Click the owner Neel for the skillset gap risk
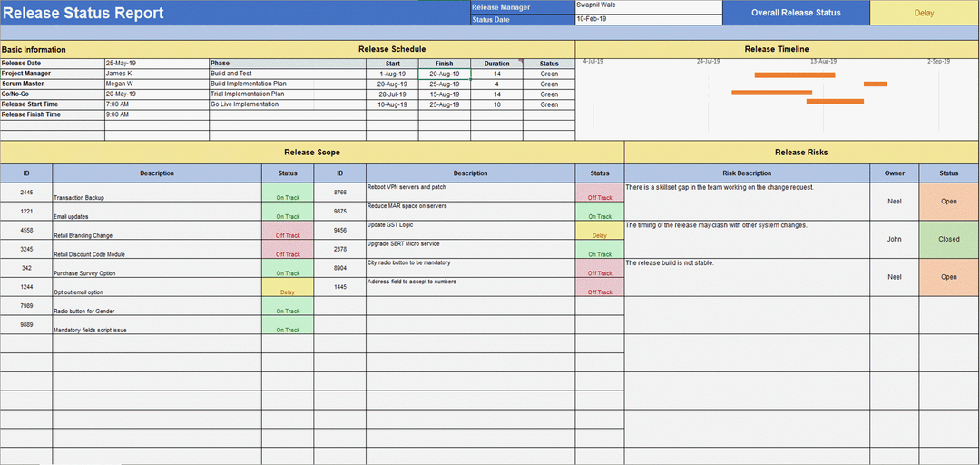The width and height of the screenshot is (980, 465). [894, 202]
